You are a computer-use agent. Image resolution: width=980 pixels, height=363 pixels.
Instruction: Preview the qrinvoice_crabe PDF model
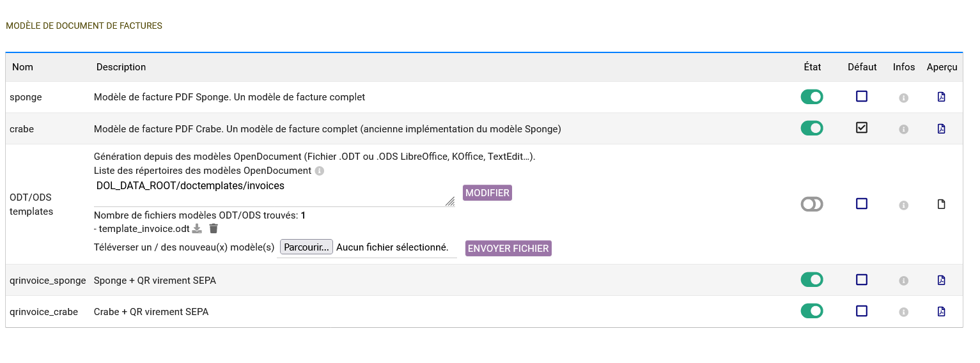pyautogui.click(x=941, y=311)
